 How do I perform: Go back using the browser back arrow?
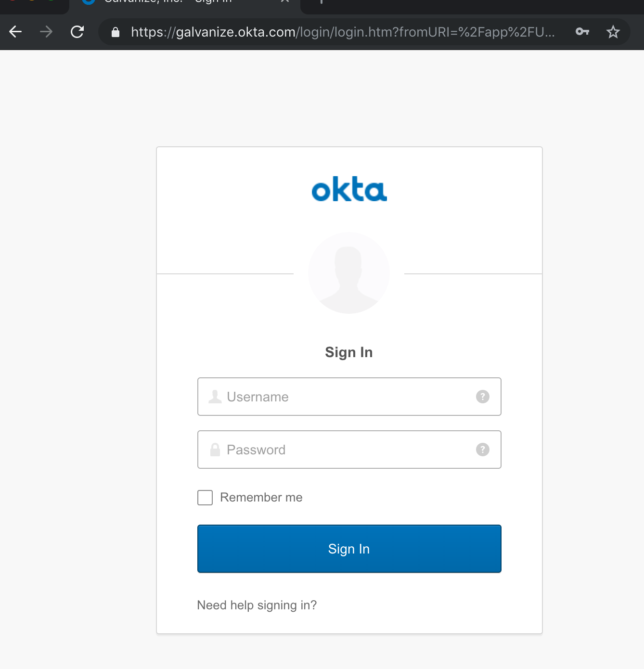[15, 32]
